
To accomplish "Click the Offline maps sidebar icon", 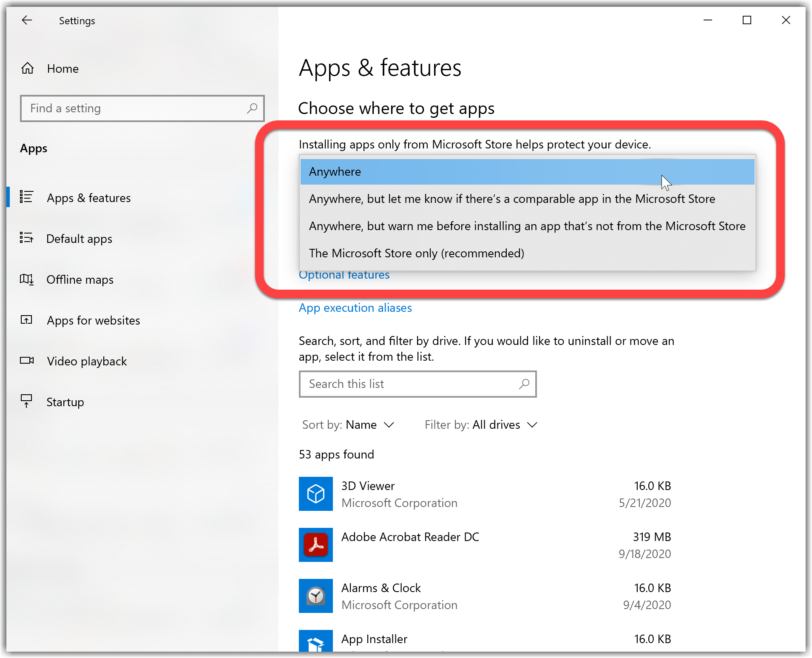I will (27, 279).
